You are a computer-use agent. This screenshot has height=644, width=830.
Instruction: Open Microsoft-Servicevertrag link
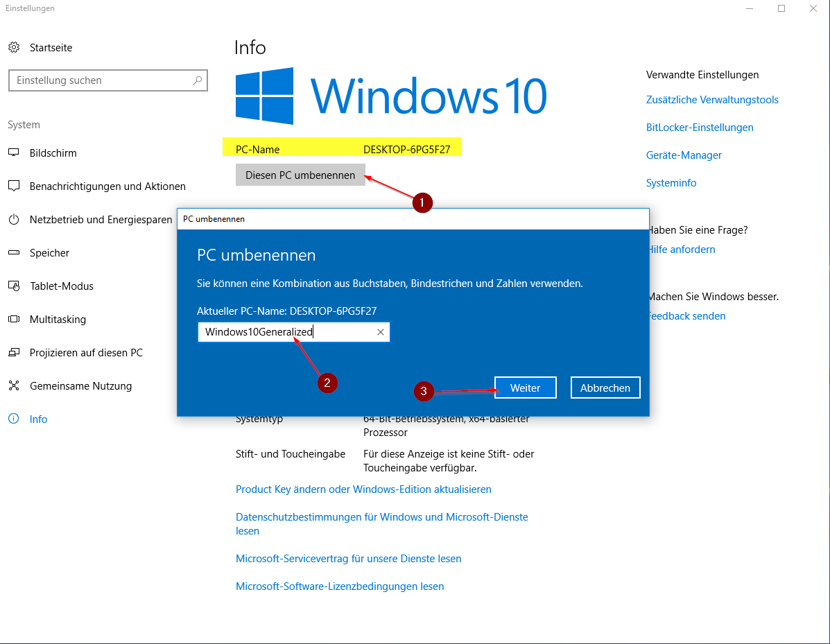[348, 559]
